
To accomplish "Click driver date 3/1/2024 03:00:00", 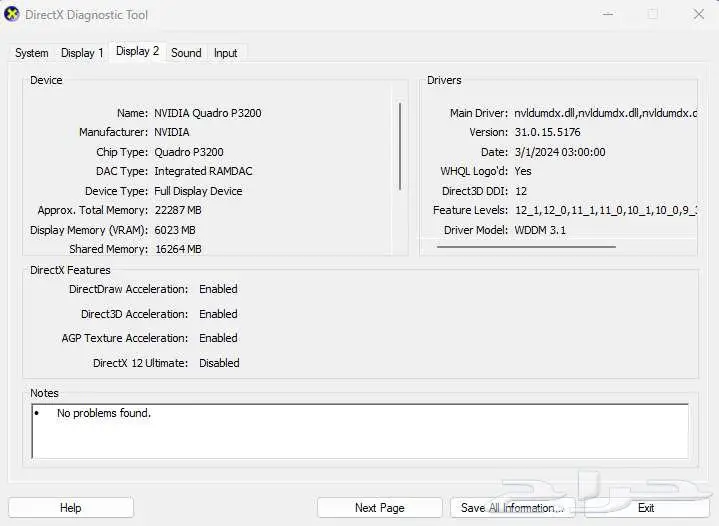I will [560, 152].
